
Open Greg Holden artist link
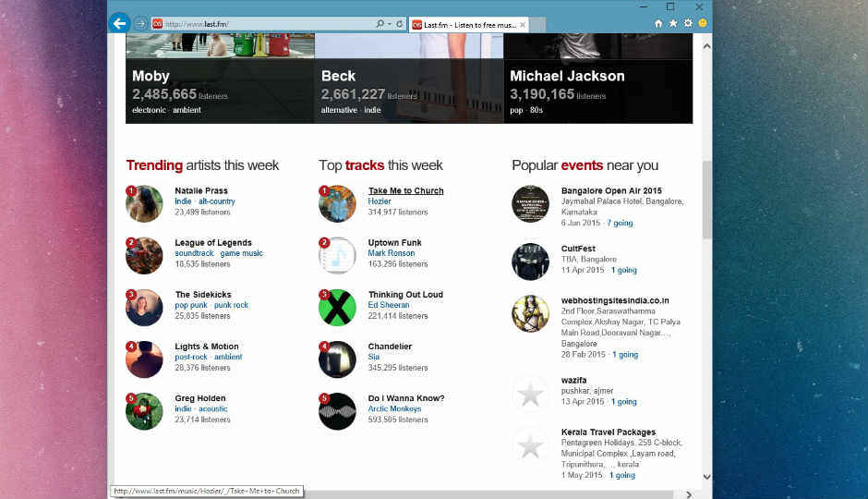199,398
